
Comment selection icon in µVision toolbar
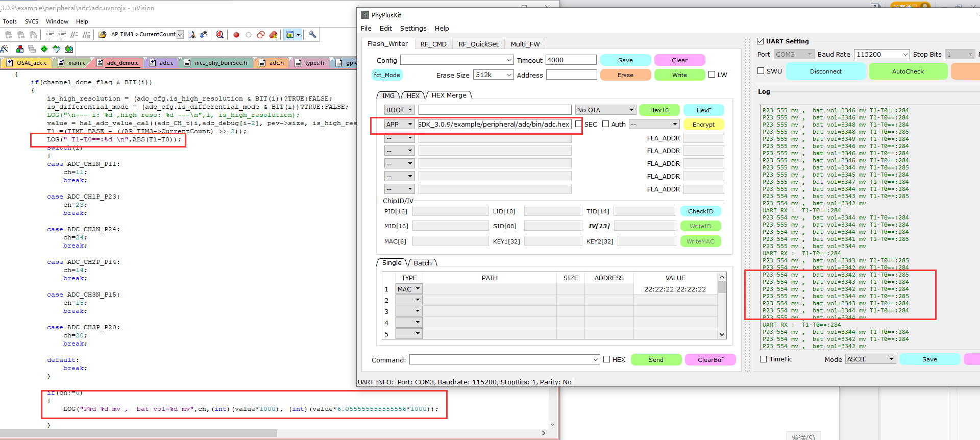[x=74, y=35]
